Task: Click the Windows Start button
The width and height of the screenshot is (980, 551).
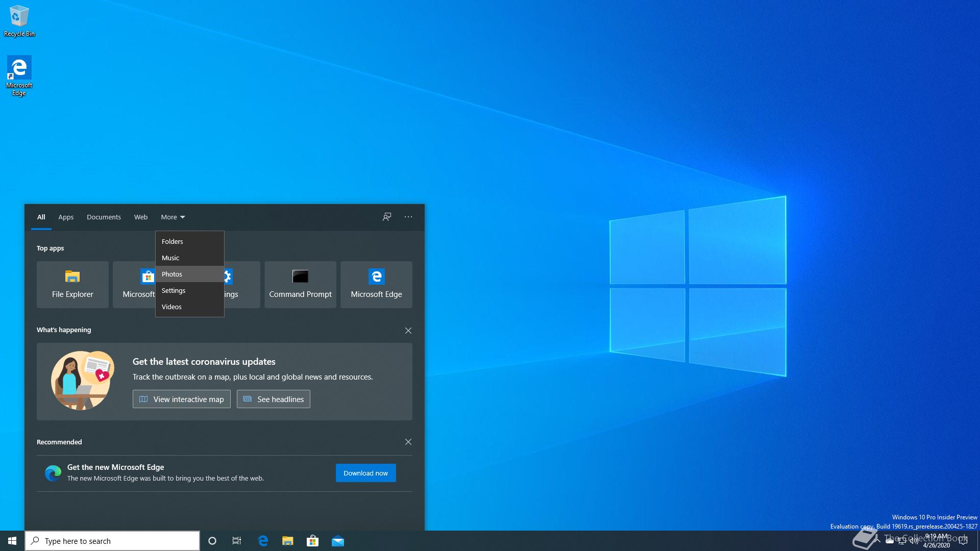Action: point(12,541)
